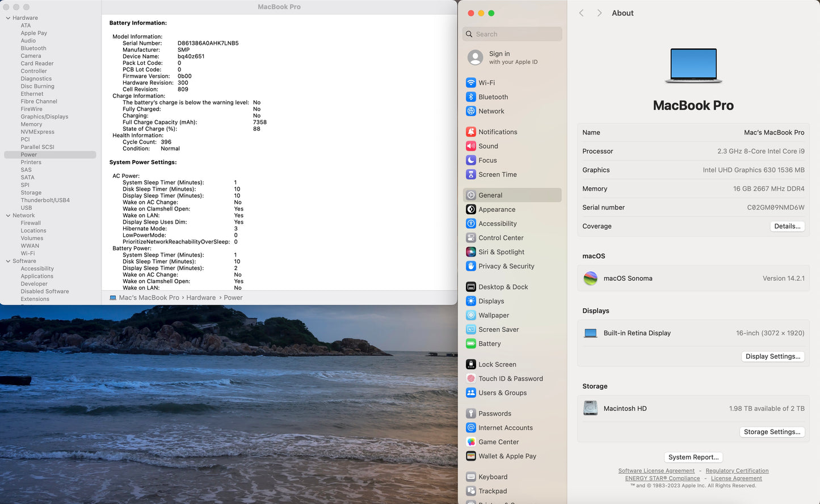This screenshot has width=820, height=504.
Task: Click the macOS Sonoma version row
Action: point(693,279)
